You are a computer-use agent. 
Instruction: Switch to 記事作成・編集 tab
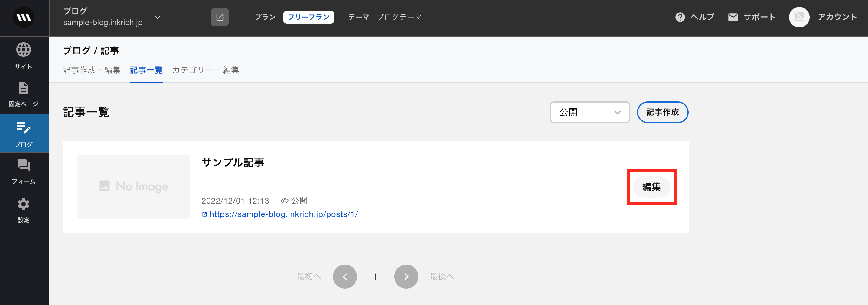coord(92,70)
